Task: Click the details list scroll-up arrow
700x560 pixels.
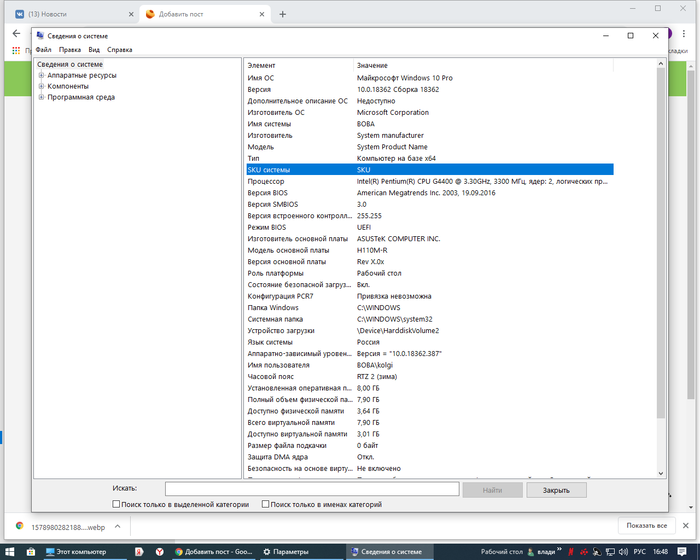Action: [x=661, y=64]
